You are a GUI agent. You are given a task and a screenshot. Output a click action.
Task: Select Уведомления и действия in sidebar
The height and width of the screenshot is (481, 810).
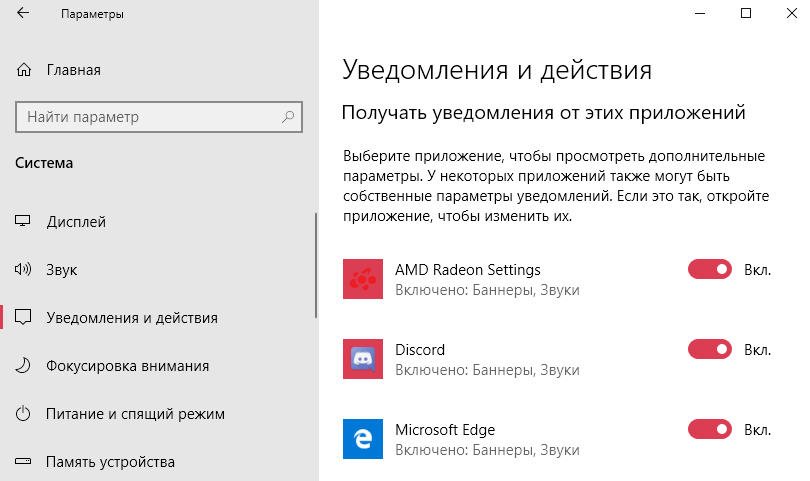click(x=132, y=318)
